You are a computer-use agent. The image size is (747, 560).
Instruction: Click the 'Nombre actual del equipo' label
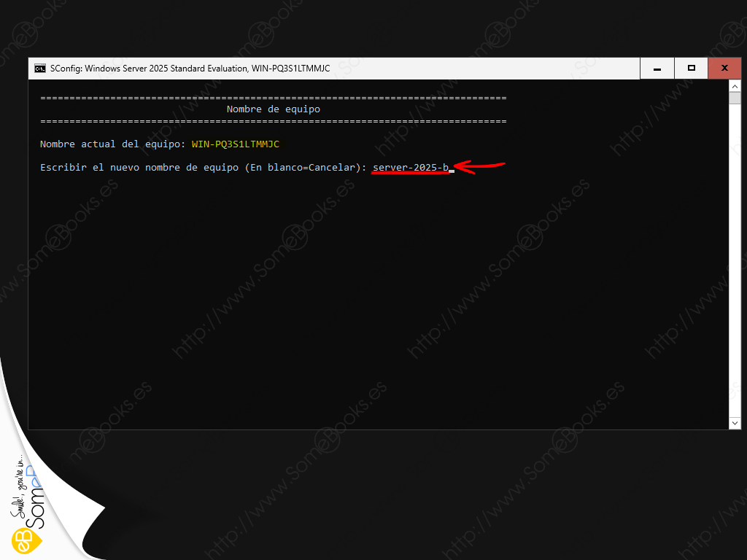point(112,144)
